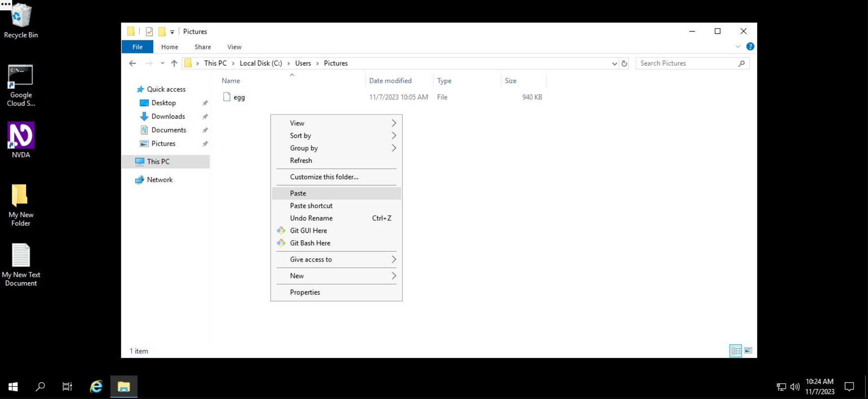The height and width of the screenshot is (399, 868).
Task: Click the search magnifier in Search Pictures
Action: coord(741,63)
